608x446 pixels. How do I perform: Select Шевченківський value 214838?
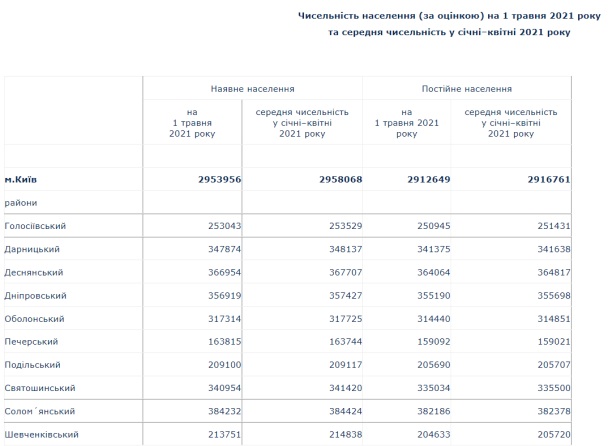[x=345, y=435]
